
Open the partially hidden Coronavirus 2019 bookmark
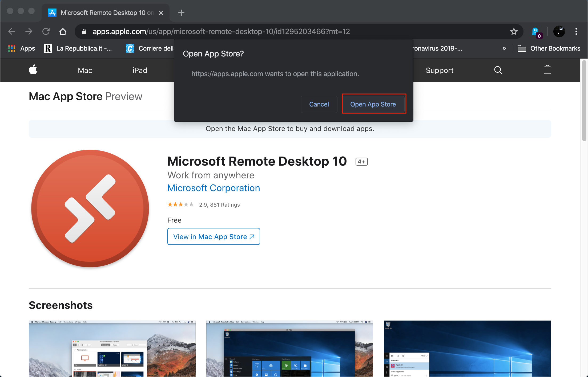click(x=437, y=48)
